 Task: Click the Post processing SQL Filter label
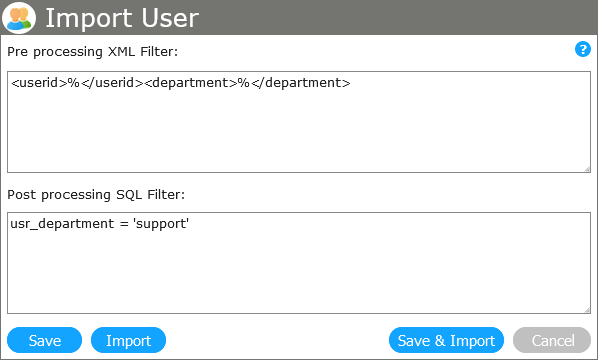[x=96, y=195]
